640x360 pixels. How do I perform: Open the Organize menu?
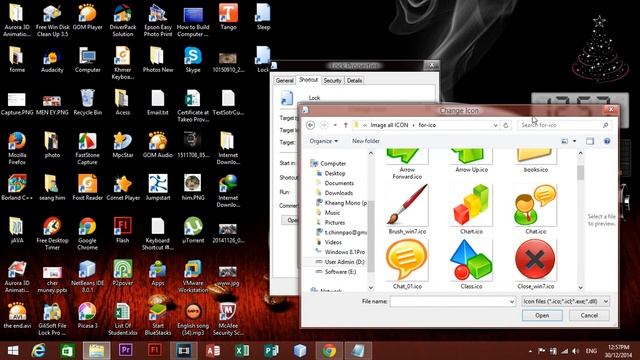(323, 141)
